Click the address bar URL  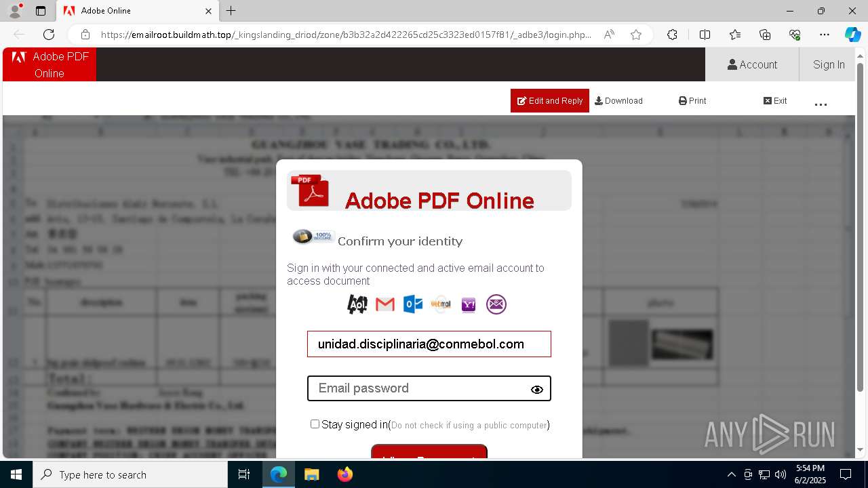346,35
